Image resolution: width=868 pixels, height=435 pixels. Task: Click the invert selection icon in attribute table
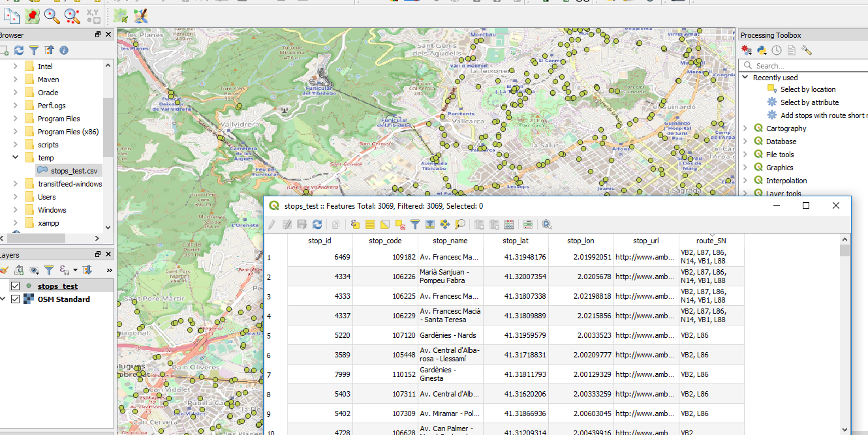tap(384, 224)
